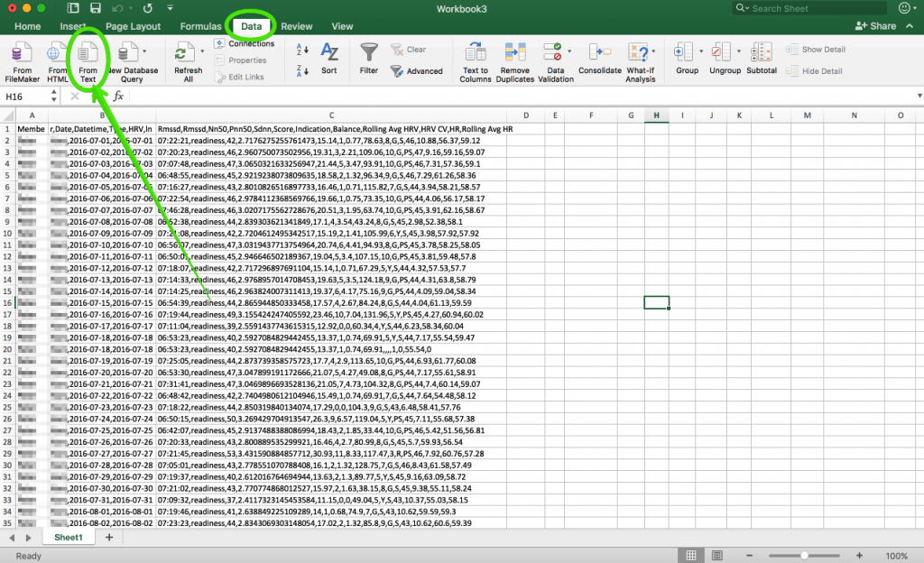
Task: Open the Text to Columns tool
Action: coord(476,53)
